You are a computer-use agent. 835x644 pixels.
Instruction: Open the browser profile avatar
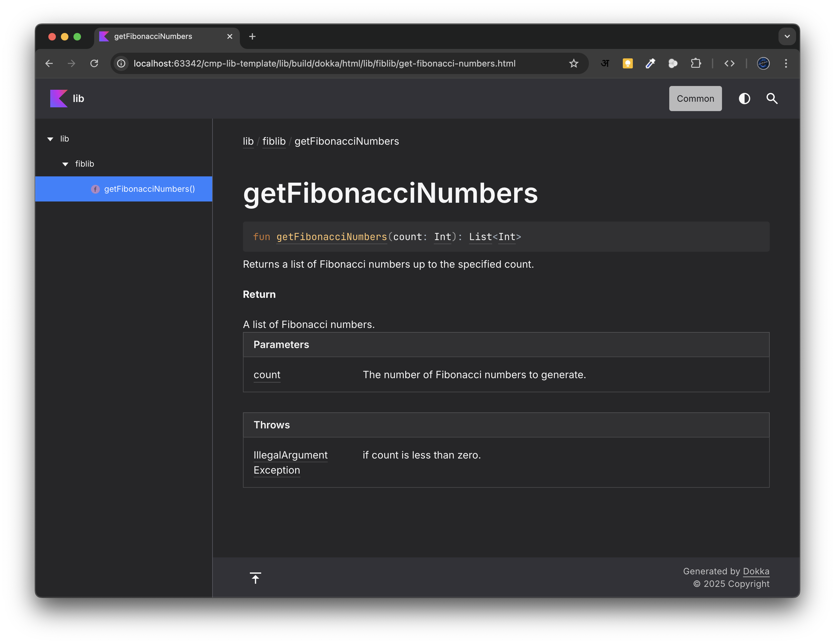pyautogui.click(x=763, y=63)
